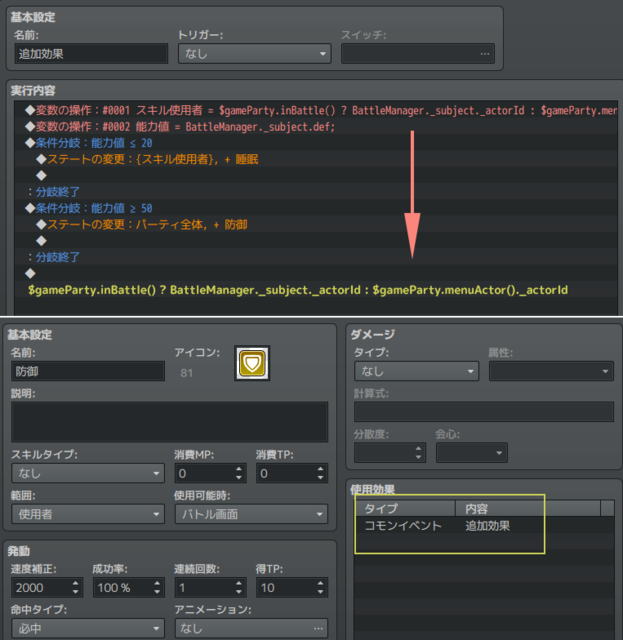623x640 pixels.
Task: Click the shield icon for skill 防御
Action: (252, 363)
